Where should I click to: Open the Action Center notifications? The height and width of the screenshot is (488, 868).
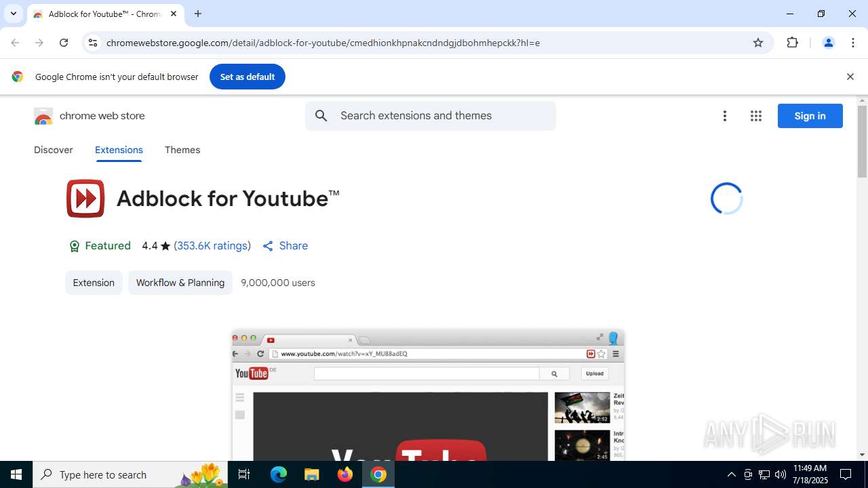(846, 474)
